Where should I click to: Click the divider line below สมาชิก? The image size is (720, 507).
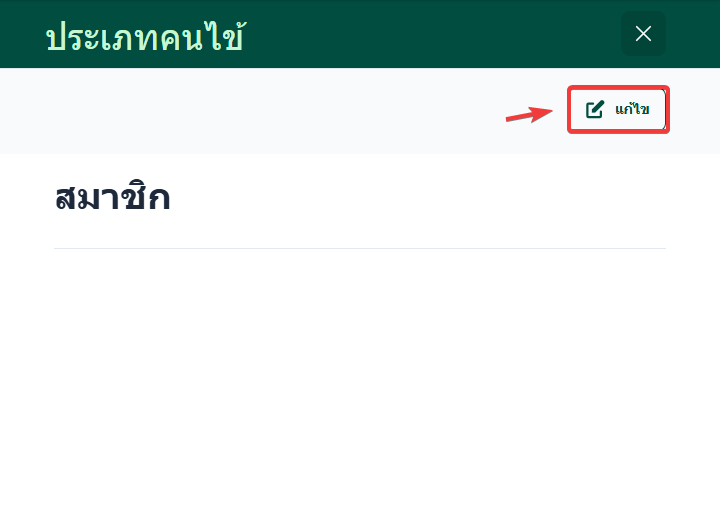[x=360, y=248]
